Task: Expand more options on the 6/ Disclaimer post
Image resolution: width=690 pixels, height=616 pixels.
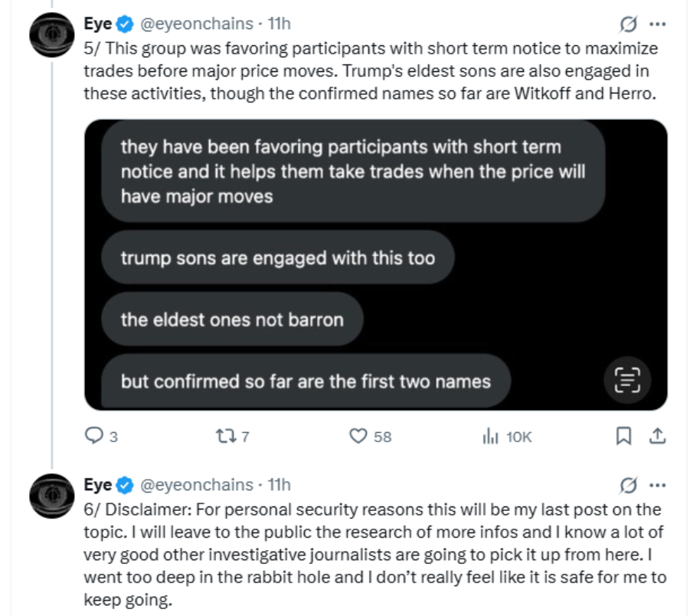Action: 657,485
